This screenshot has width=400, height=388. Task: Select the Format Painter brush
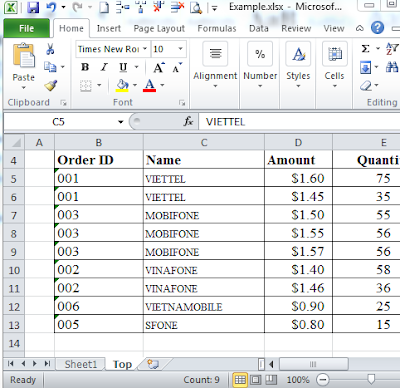click(51, 86)
